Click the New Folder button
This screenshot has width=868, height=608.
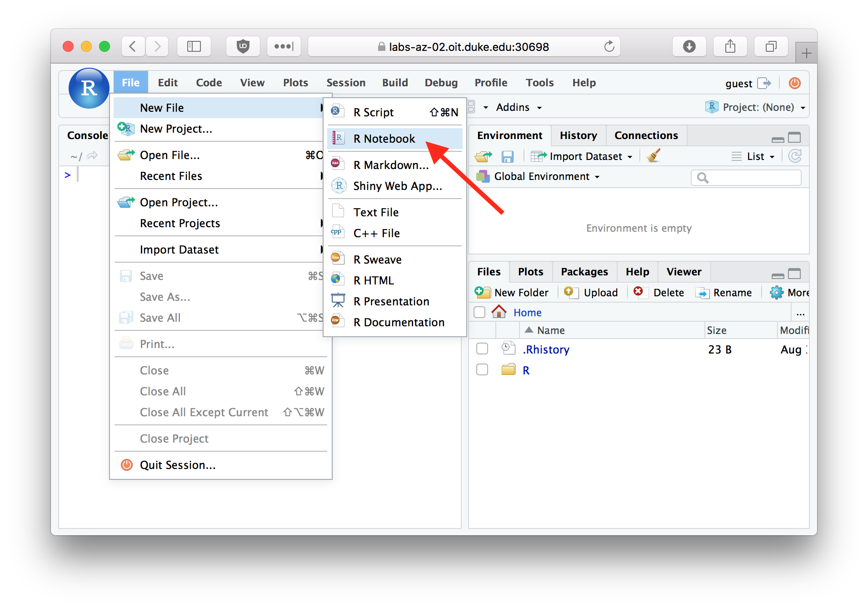(x=512, y=293)
